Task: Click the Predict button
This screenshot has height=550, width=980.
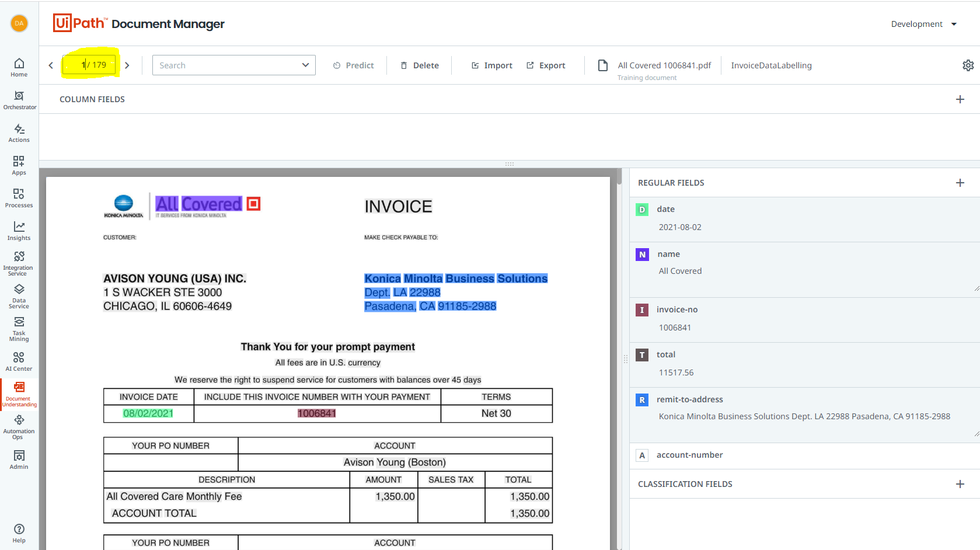Action: (x=353, y=65)
